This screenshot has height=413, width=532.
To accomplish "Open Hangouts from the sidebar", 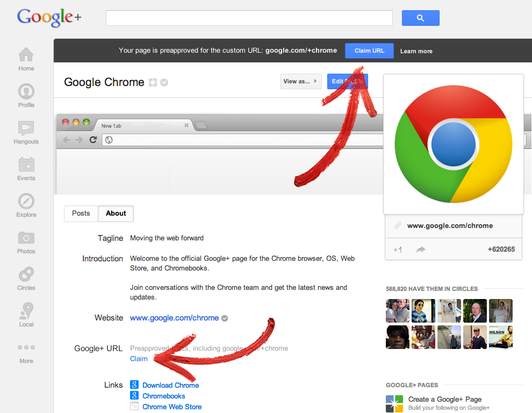I will coord(26,132).
